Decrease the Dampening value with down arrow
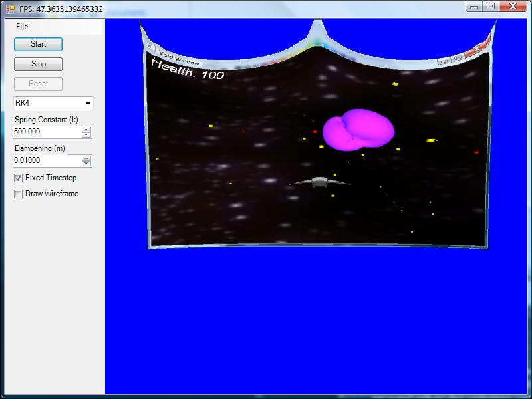This screenshot has height=399, width=532. coord(86,164)
